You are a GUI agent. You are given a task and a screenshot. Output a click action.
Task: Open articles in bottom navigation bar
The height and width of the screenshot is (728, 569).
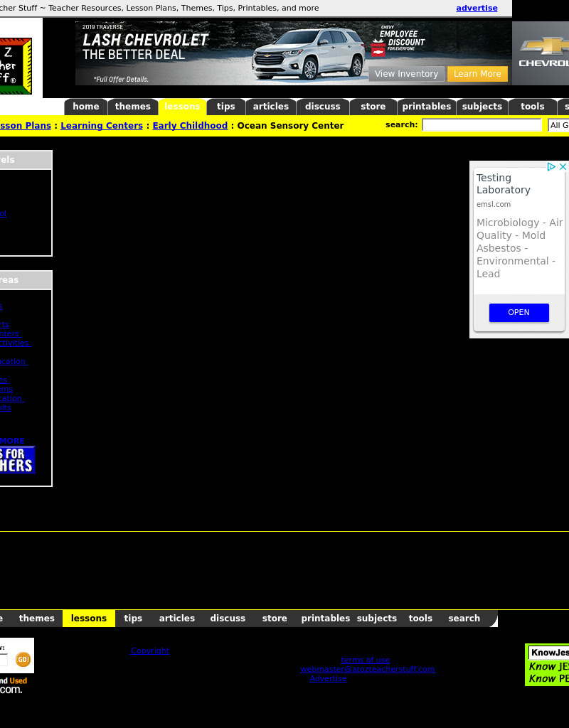(177, 619)
